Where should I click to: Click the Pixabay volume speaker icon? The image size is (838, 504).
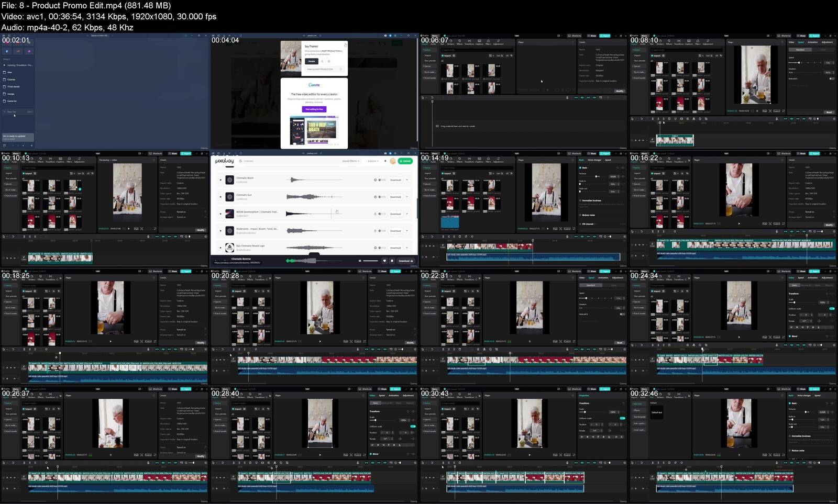tap(359, 261)
